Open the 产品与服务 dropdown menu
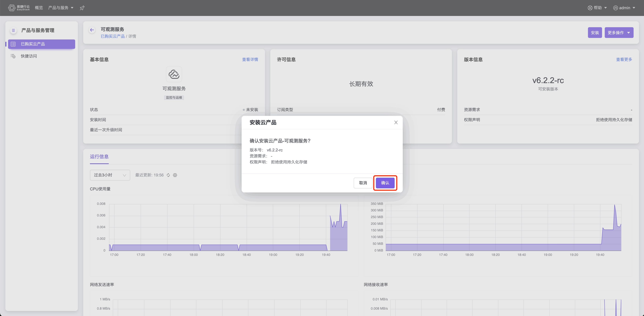Viewport: 644px width, 316px height. (61, 8)
